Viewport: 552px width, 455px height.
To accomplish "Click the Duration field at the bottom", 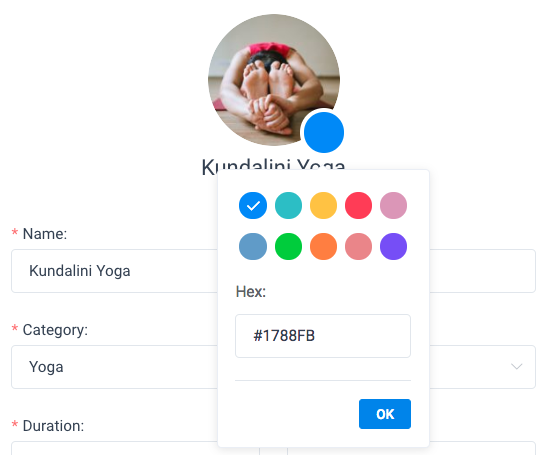I will tap(114, 448).
